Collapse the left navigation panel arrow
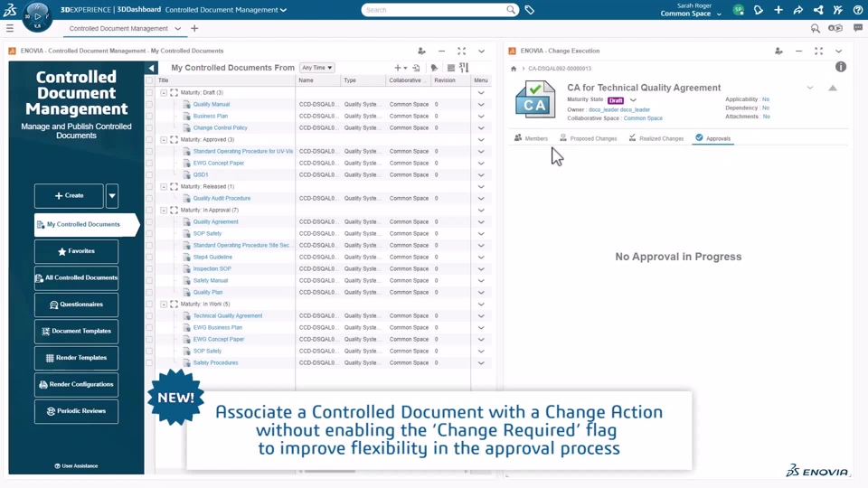The height and width of the screenshot is (488, 868). (x=151, y=68)
